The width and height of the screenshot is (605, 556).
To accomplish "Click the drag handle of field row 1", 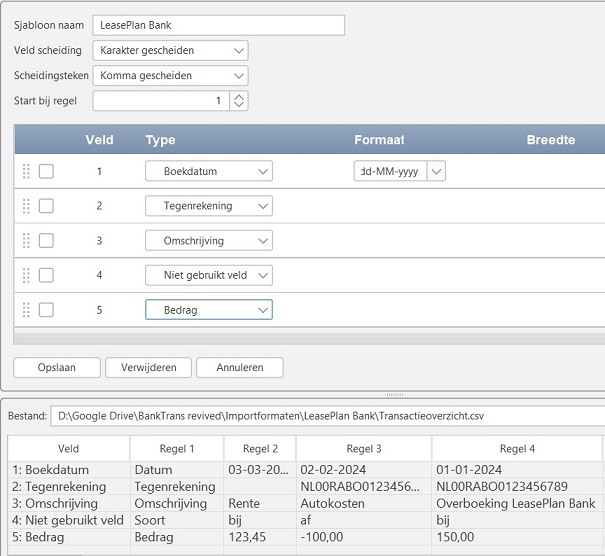I will (26, 172).
